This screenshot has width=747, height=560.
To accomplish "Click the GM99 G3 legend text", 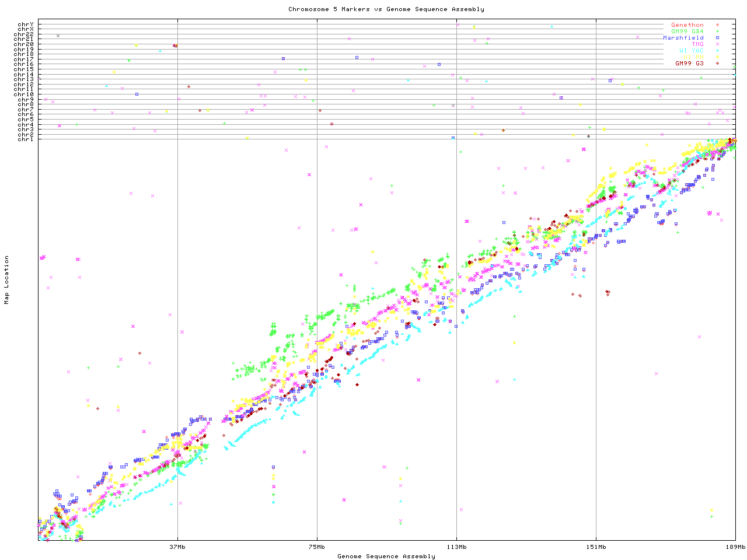I will point(689,63).
